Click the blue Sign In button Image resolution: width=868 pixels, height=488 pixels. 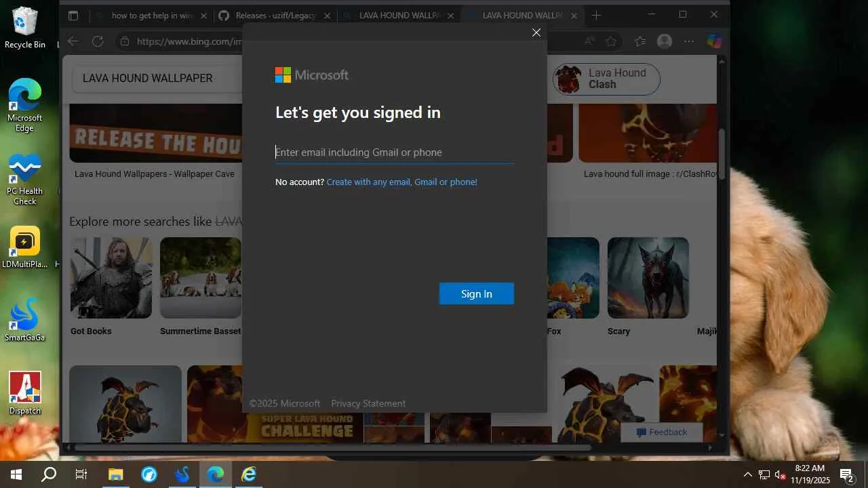[x=477, y=293]
